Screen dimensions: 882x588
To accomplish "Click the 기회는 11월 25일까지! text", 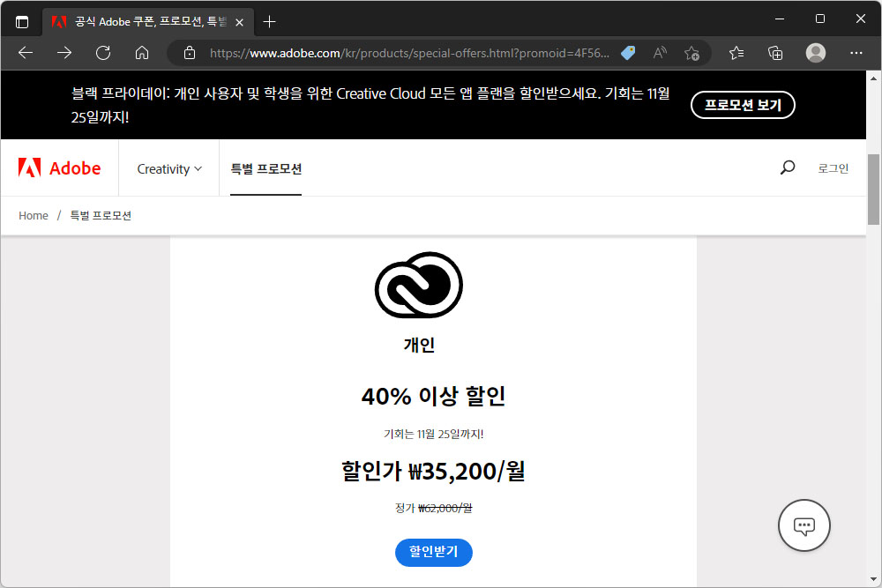I will click(x=433, y=434).
